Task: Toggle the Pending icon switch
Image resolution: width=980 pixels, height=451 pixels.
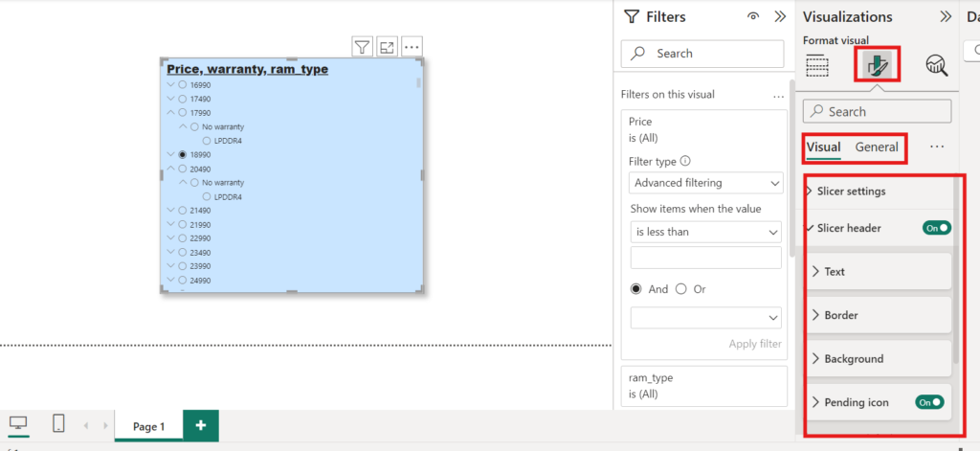Action: (930, 402)
